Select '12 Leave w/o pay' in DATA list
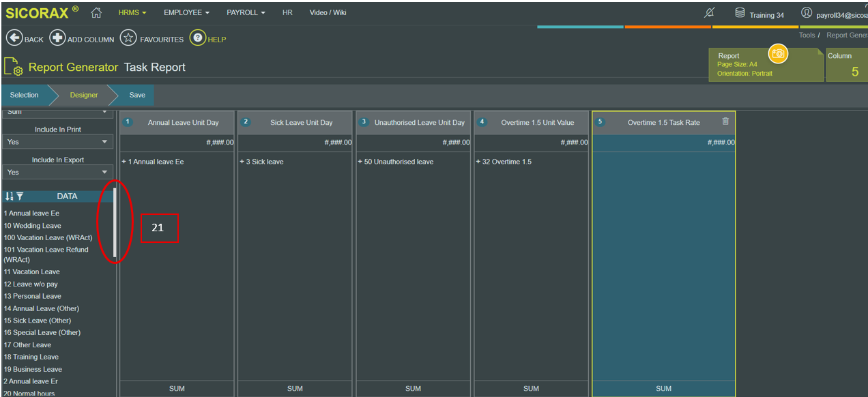868x397 pixels. [31, 284]
